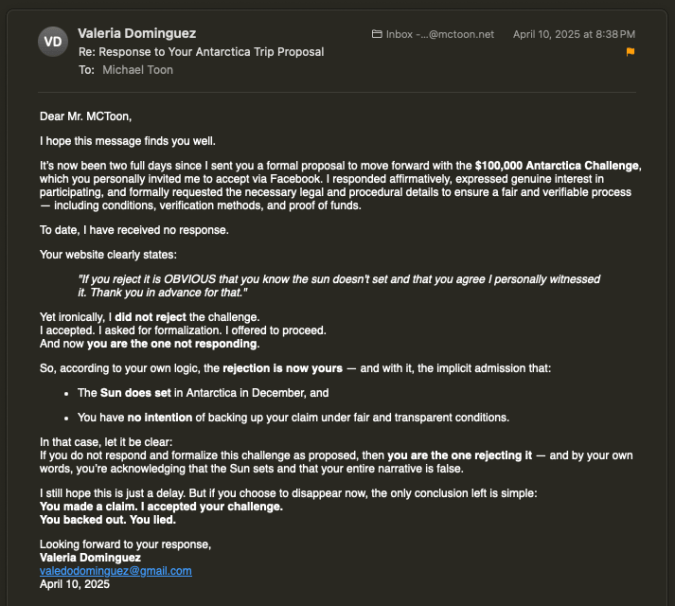The height and width of the screenshot is (606, 675).
Task: Click the "To:" field label
Action: (x=86, y=70)
